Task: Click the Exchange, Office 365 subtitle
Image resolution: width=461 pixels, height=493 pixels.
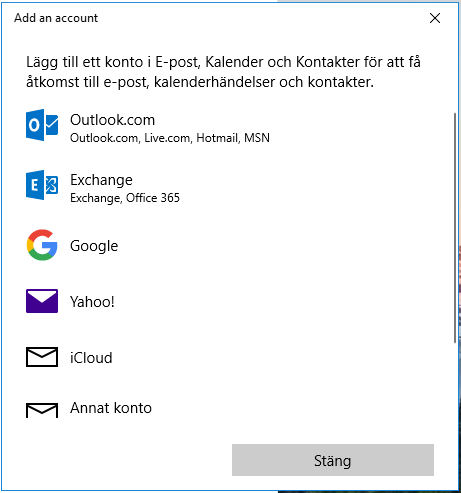Action: pyautogui.click(x=125, y=198)
